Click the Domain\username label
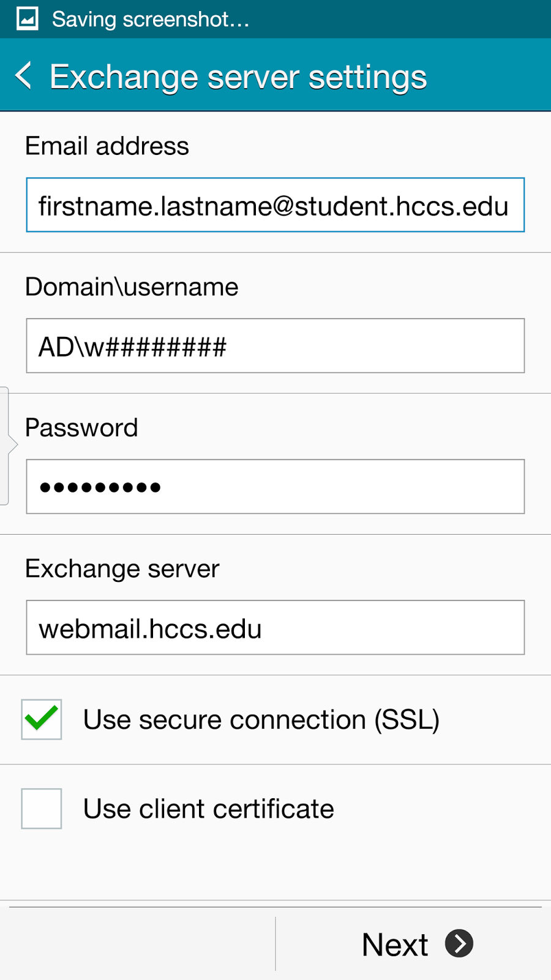The image size is (551, 980). tap(132, 287)
